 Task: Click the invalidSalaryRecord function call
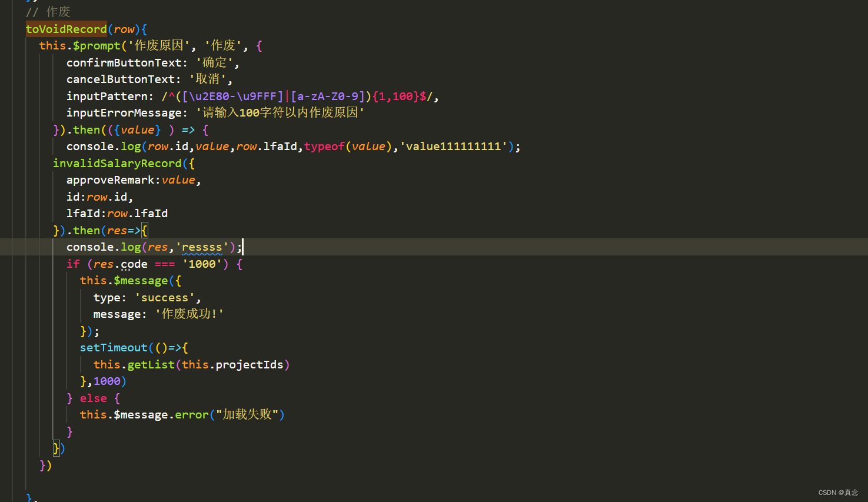(x=117, y=163)
